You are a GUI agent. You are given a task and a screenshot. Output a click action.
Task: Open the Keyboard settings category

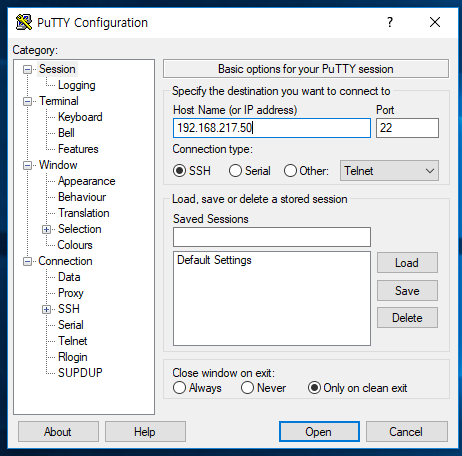coord(80,117)
